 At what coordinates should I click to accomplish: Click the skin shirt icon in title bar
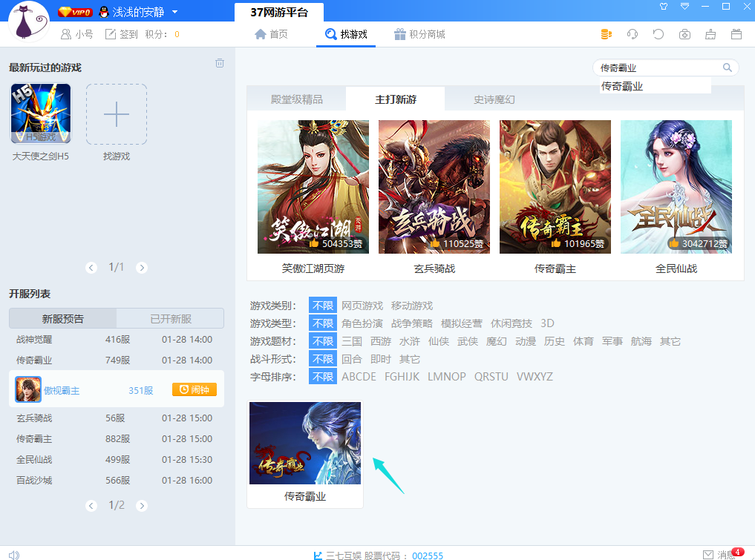tap(664, 7)
